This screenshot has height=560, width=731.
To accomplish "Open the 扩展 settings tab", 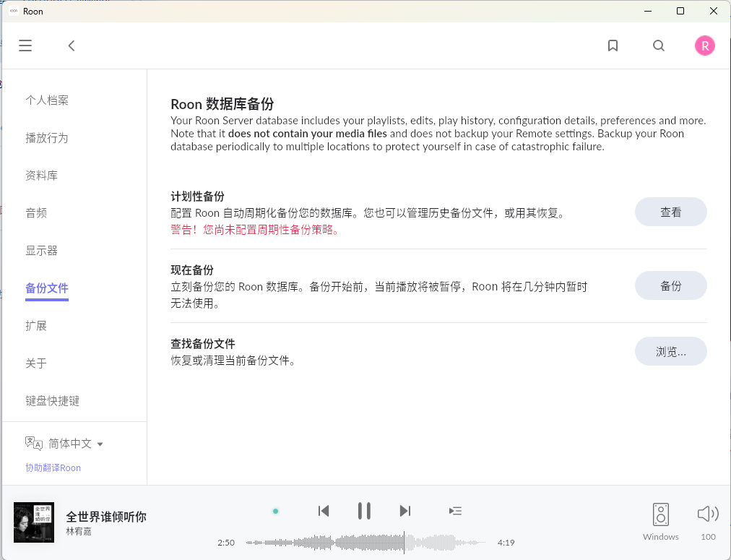I will point(36,326).
